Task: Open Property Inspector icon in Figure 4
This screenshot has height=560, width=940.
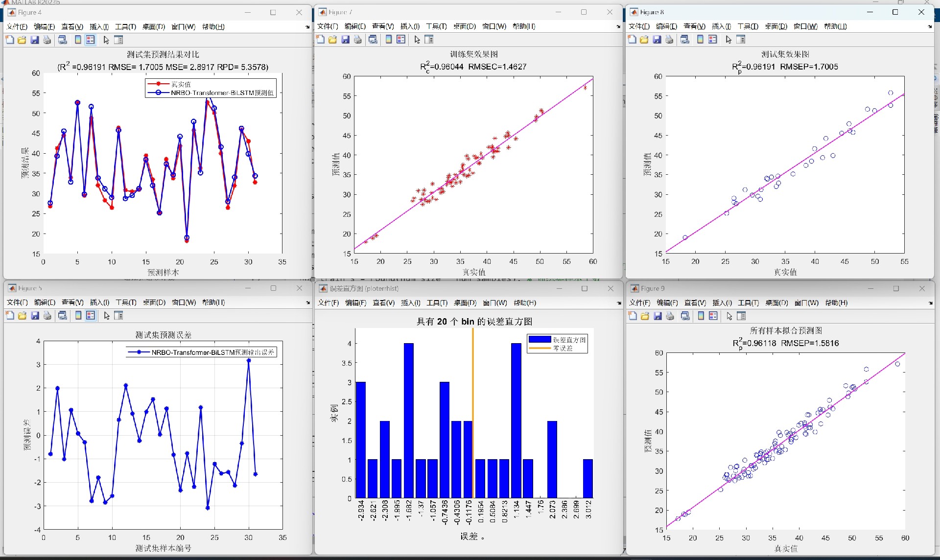Action: [118, 40]
